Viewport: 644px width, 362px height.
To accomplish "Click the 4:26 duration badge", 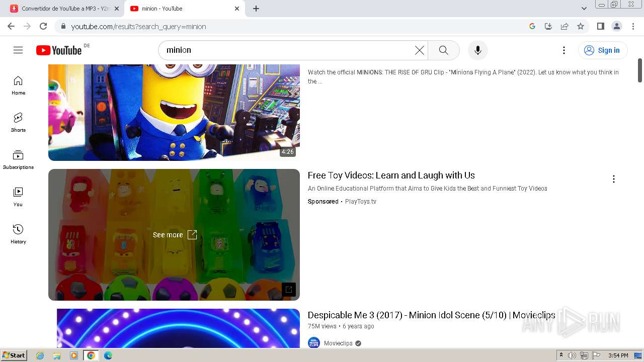I will [288, 152].
